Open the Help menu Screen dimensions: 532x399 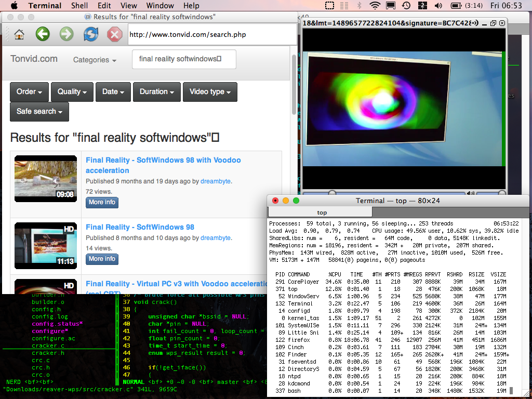[x=191, y=5]
